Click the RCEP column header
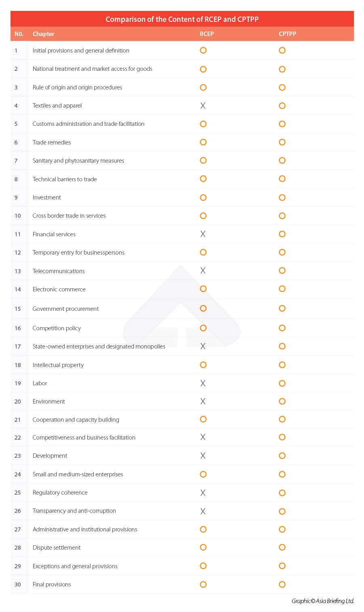The height and width of the screenshot is (612, 364). click(x=207, y=34)
